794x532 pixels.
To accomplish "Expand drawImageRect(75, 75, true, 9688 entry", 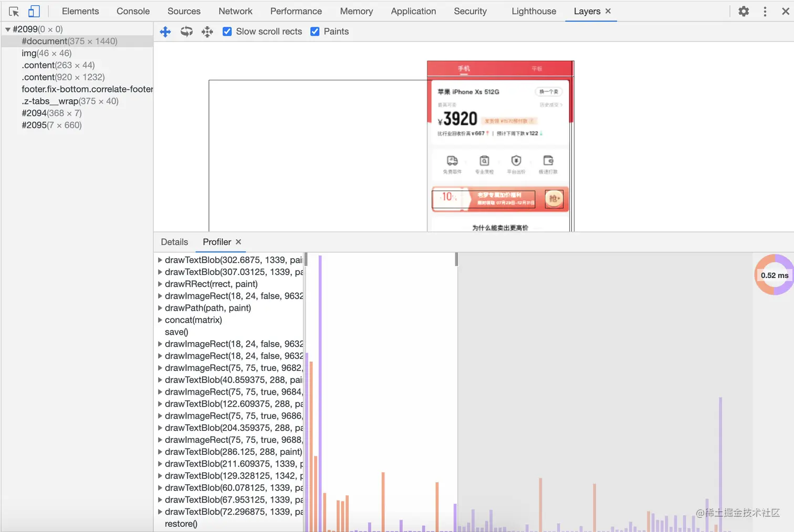I will tap(160, 440).
